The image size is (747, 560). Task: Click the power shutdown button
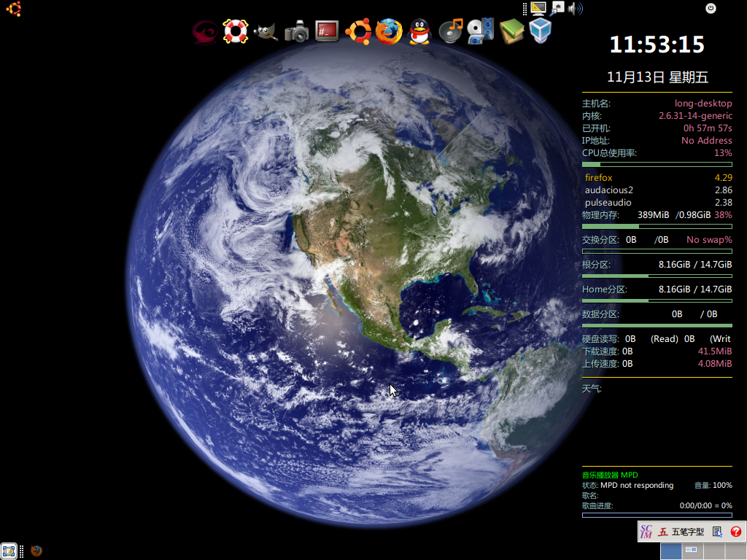[x=711, y=8]
